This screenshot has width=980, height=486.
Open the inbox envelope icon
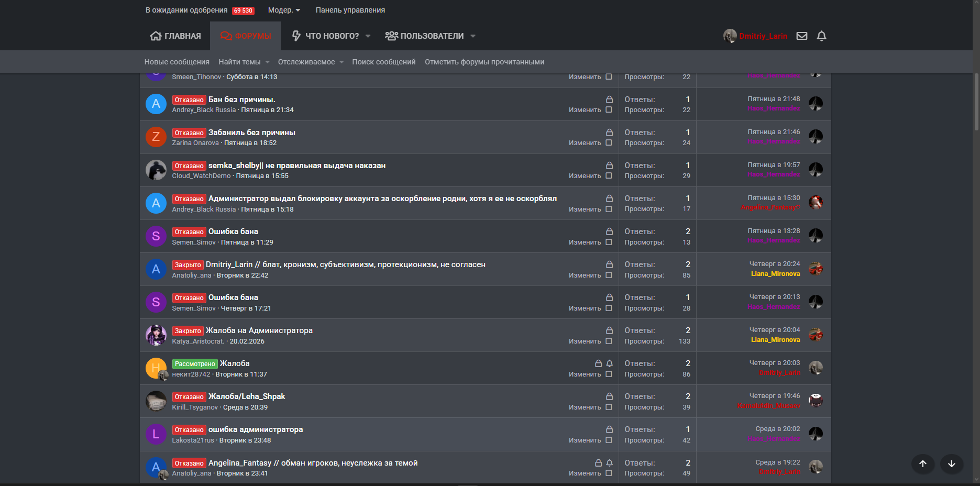tap(801, 36)
